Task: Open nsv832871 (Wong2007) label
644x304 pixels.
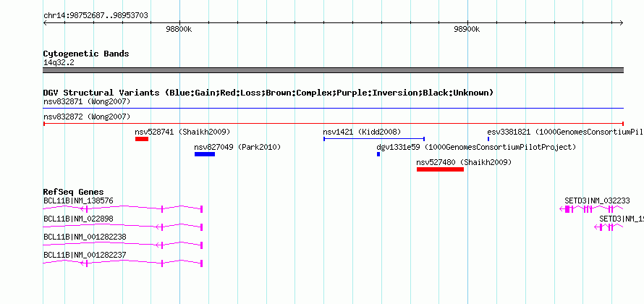Action: click(x=87, y=101)
